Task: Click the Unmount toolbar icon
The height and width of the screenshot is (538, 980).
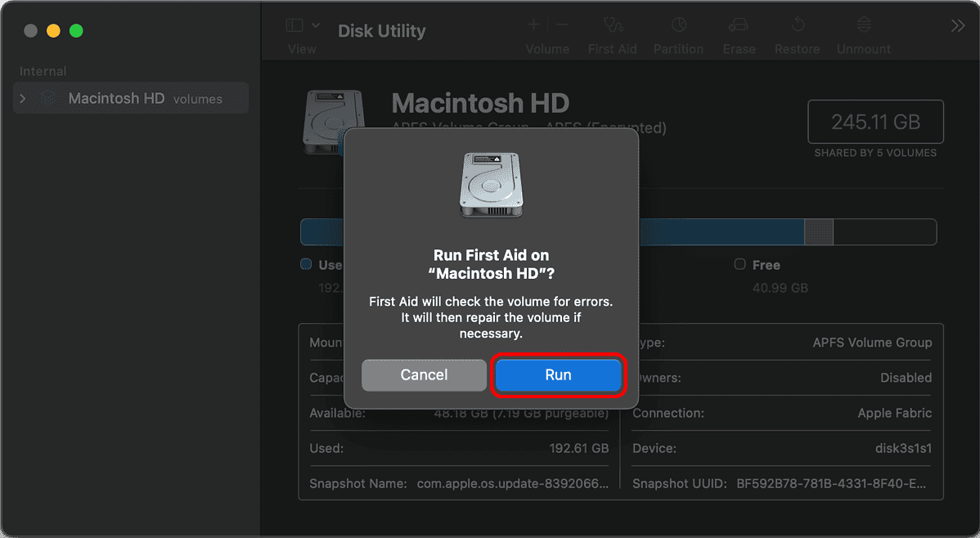Action: coord(864,25)
